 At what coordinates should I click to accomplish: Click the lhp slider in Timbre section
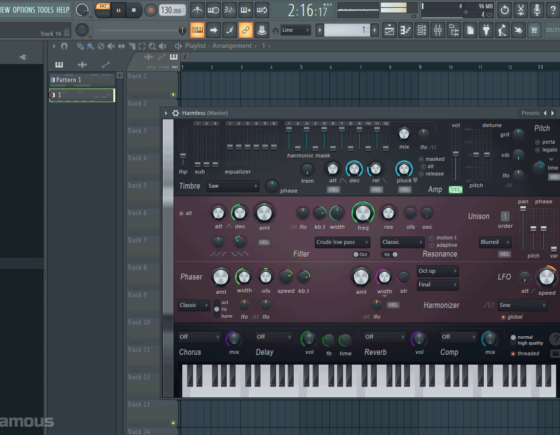[x=183, y=148]
